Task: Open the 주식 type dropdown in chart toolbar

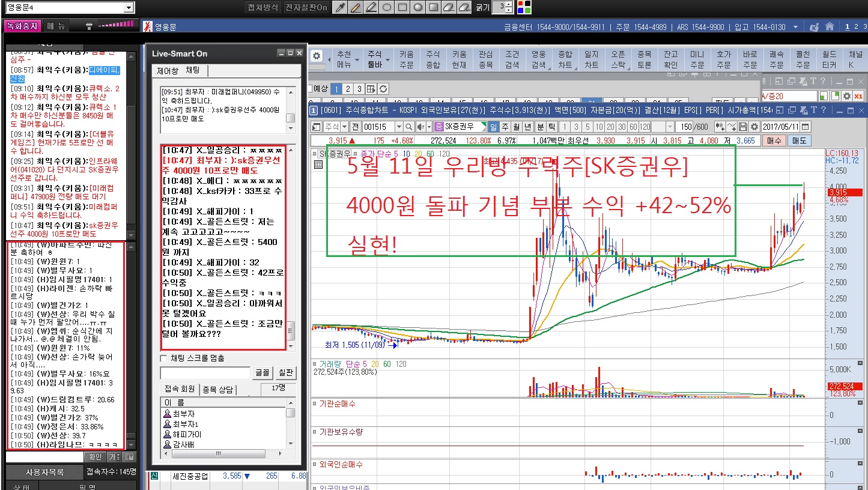Action: tap(344, 127)
